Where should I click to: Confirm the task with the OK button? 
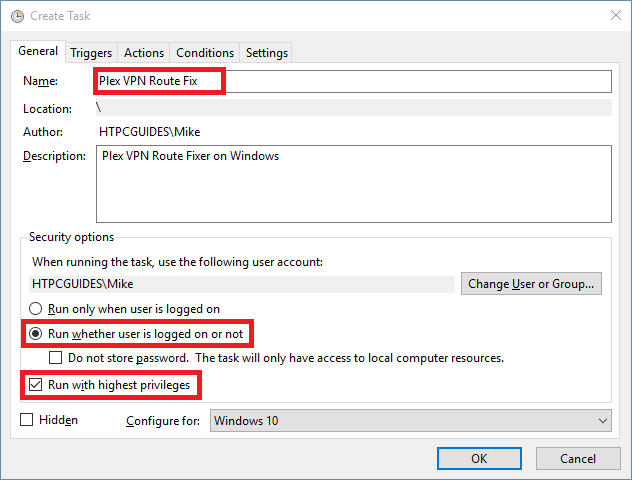[x=479, y=458]
